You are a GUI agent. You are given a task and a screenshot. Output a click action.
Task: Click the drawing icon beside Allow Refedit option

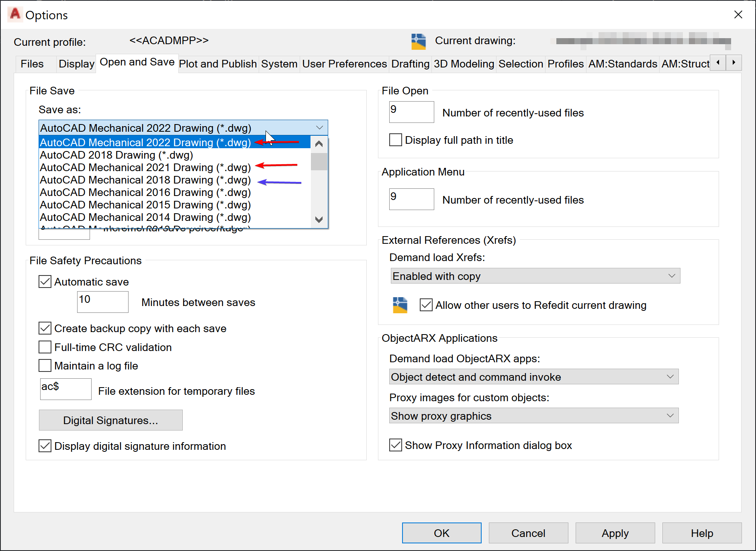pyautogui.click(x=400, y=305)
